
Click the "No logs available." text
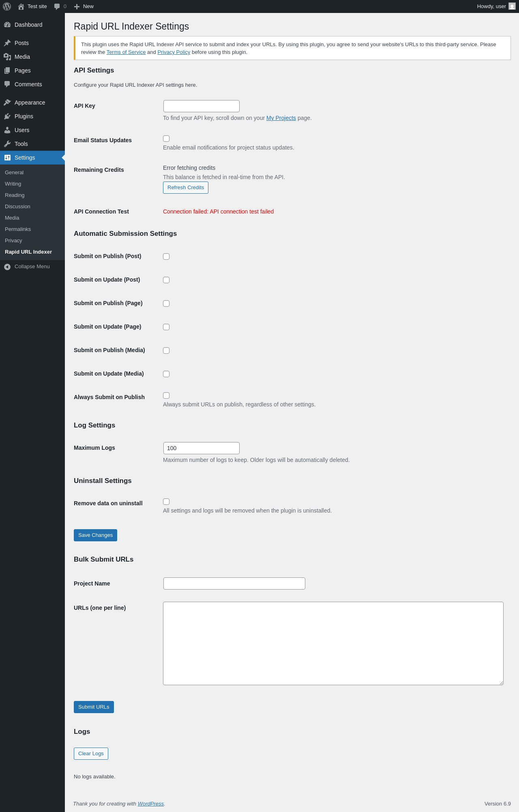(x=94, y=777)
